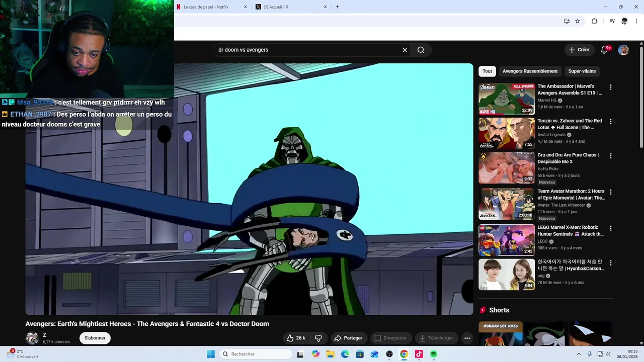The image size is (644, 362).
Task: Clear the search query with the X
Action: (x=405, y=50)
